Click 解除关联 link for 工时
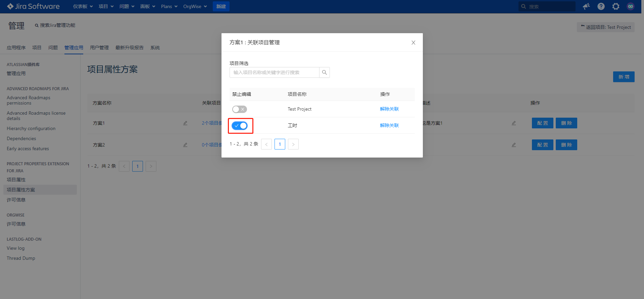644x299 pixels. (x=389, y=125)
